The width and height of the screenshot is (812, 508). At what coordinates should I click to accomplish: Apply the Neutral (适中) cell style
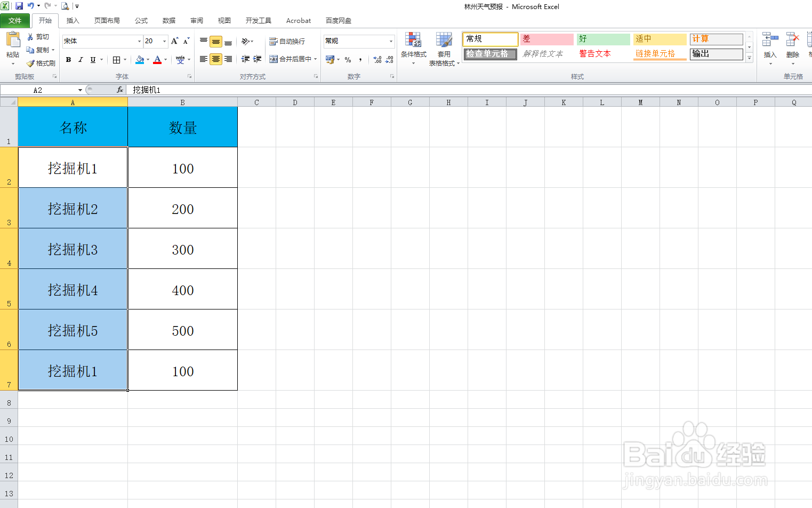tap(660, 39)
